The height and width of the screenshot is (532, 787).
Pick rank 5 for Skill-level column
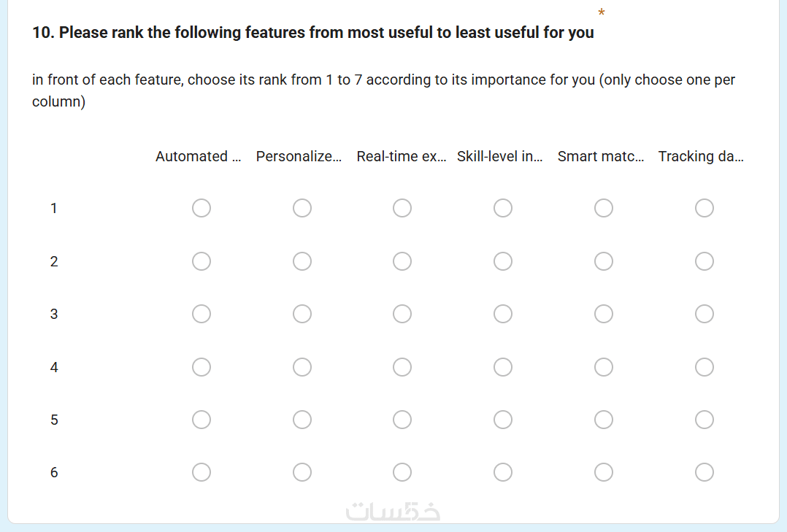click(x=503, y=420)
